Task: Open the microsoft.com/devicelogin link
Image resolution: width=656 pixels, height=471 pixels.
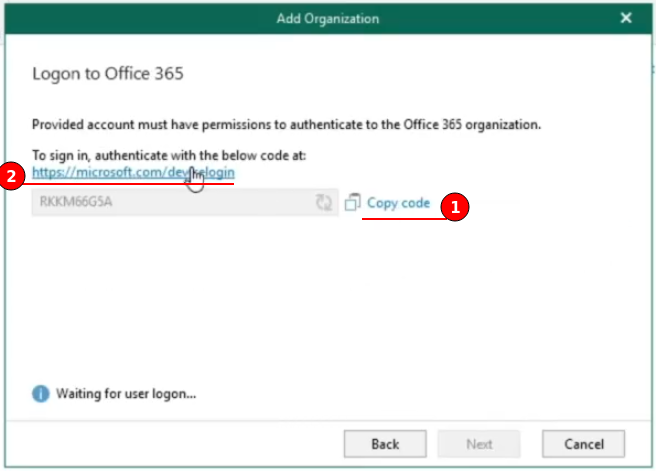Action: 133,172
